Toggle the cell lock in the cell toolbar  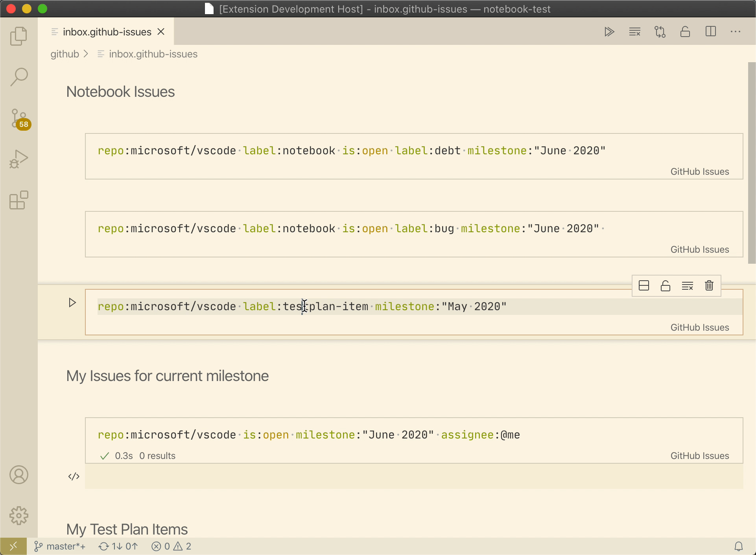pyautogui.click(x=665, y=285)
